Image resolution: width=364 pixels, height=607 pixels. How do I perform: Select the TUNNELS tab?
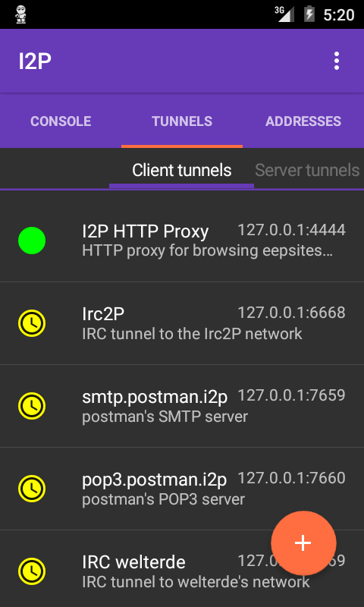click(182, 121)
